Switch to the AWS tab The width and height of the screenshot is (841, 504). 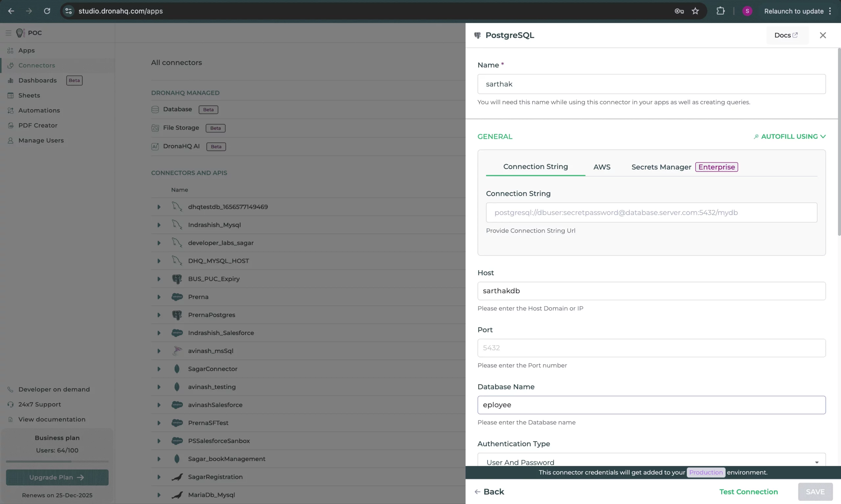(602, 167)
